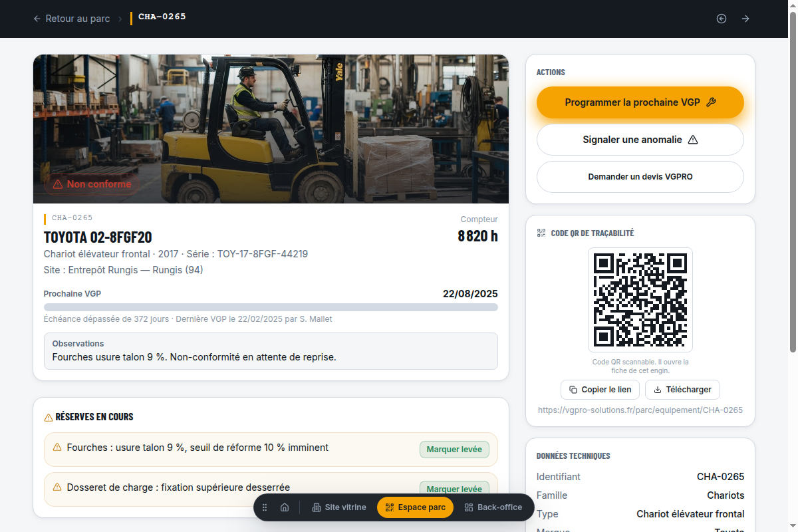Click the warning icon on Dosseret reserve row
Viewport: 798px width, 532px height.
57,487
